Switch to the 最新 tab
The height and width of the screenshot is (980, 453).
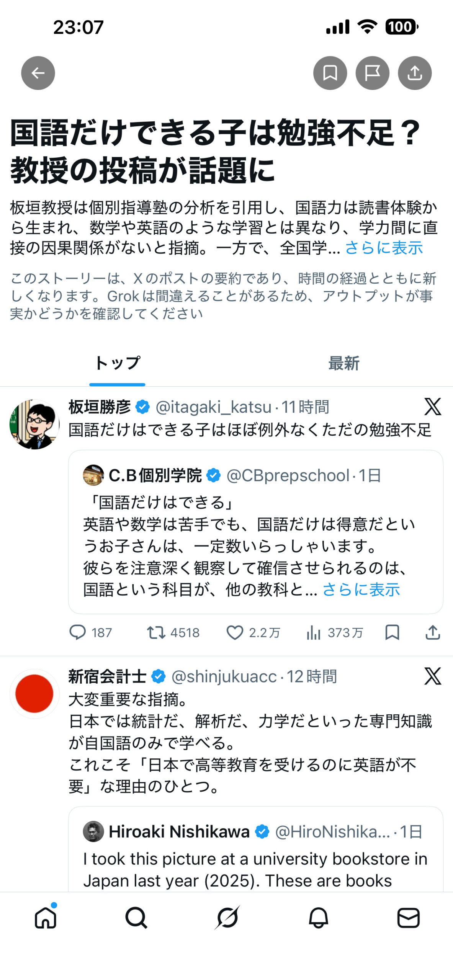[x=343, y=363]
